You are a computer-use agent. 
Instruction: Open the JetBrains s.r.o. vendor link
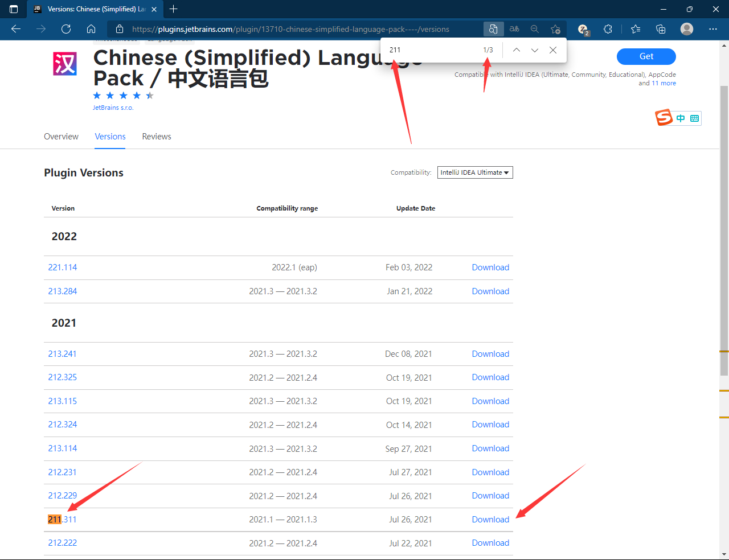tap(113, 108)
